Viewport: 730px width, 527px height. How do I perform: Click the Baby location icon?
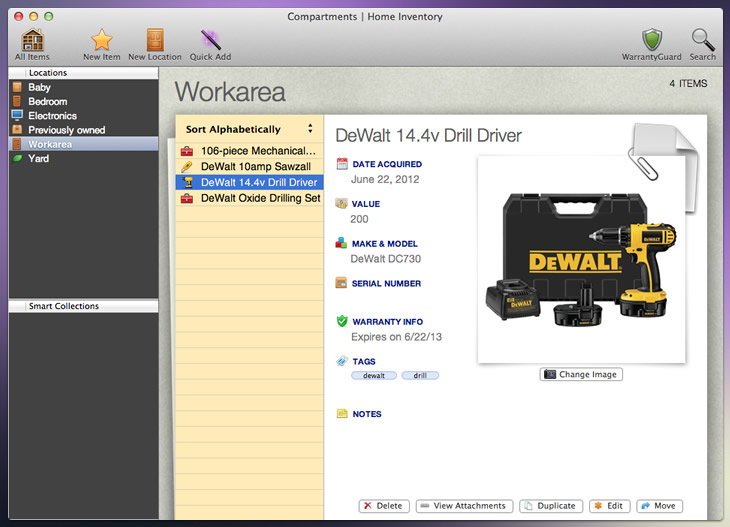click(x=17, y=87)
